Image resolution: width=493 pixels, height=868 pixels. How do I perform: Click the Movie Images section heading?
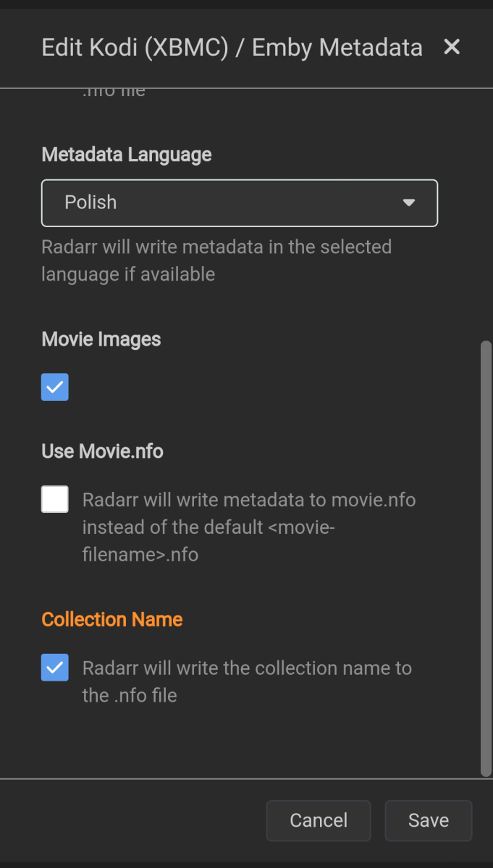pos(101,339)
